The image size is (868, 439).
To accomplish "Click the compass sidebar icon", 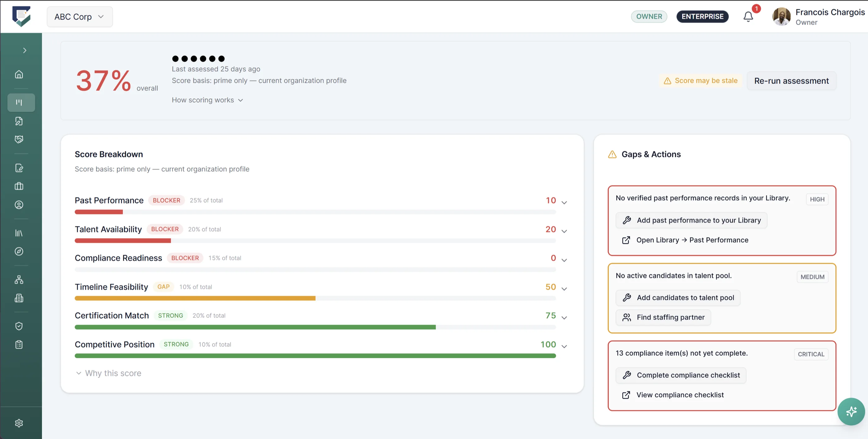I will coord(19,252).
